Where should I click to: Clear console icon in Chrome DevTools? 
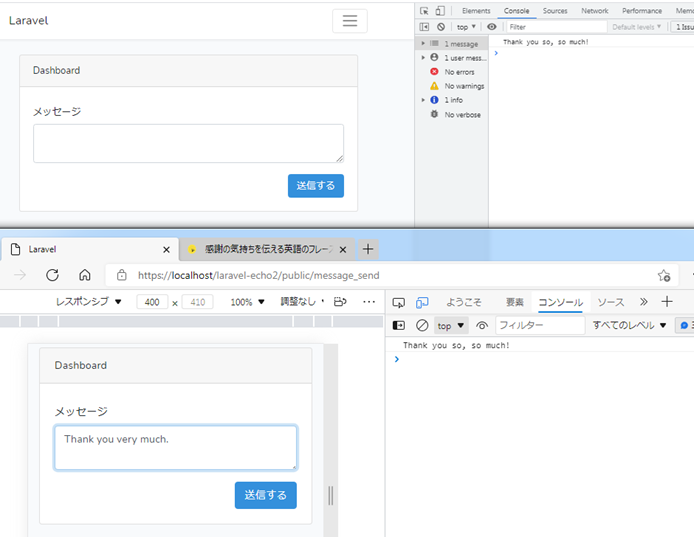click(x=441, y=27)
